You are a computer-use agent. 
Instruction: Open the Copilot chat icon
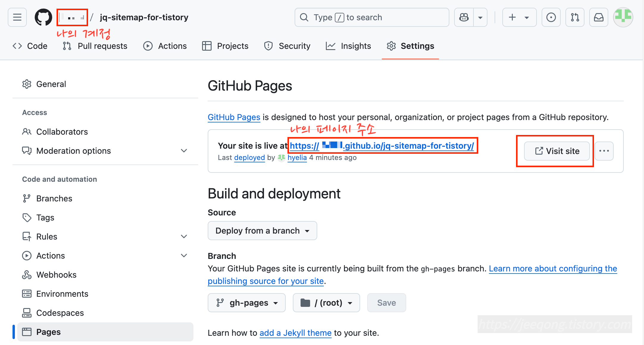coord(464,17)
